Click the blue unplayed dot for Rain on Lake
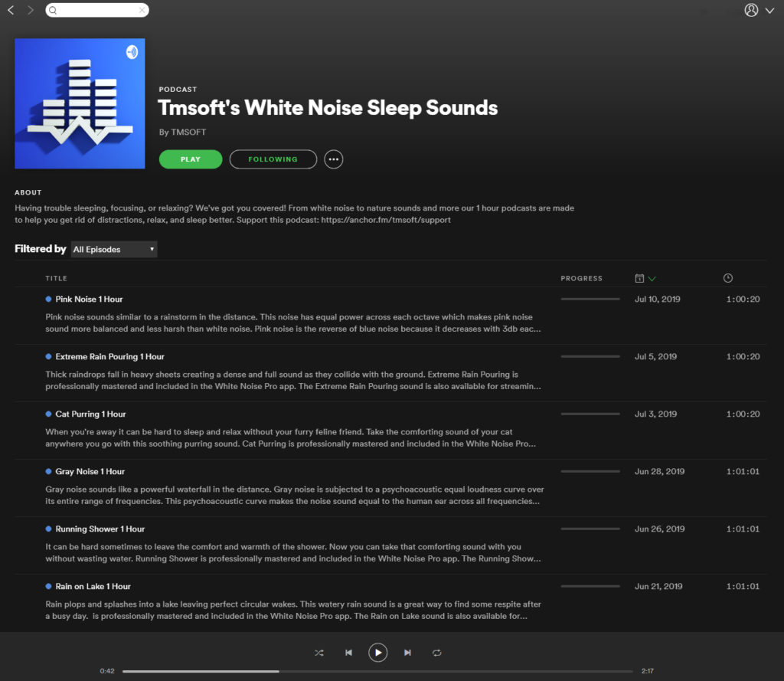Viewport: 784px width, 681px height. click(48, 587)
